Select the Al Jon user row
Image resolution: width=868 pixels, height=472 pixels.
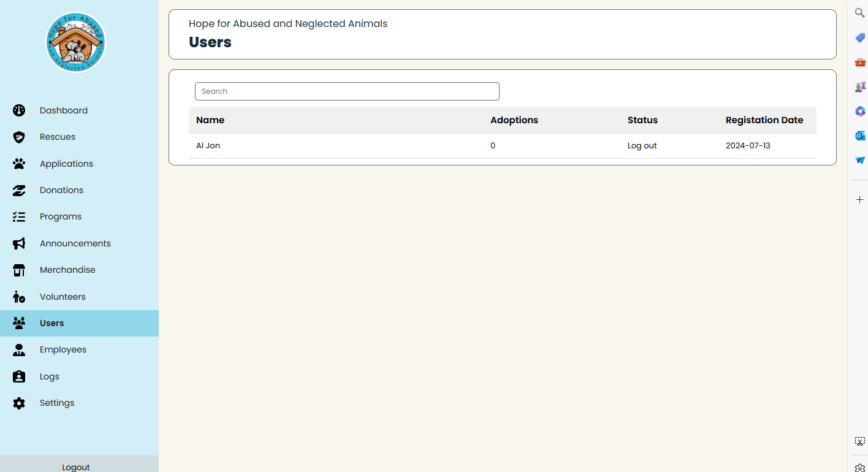[x=208, y=146]
